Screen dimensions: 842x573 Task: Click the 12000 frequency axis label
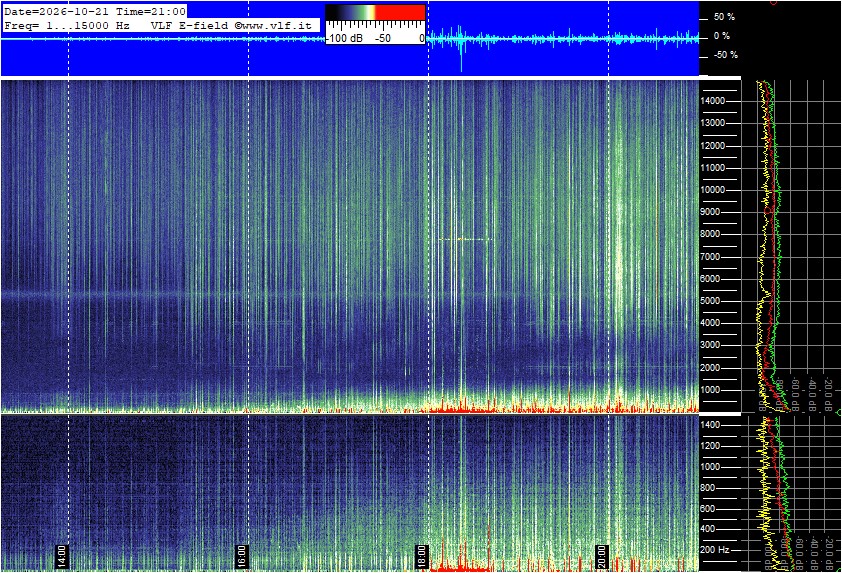click(x=713, y=146)
